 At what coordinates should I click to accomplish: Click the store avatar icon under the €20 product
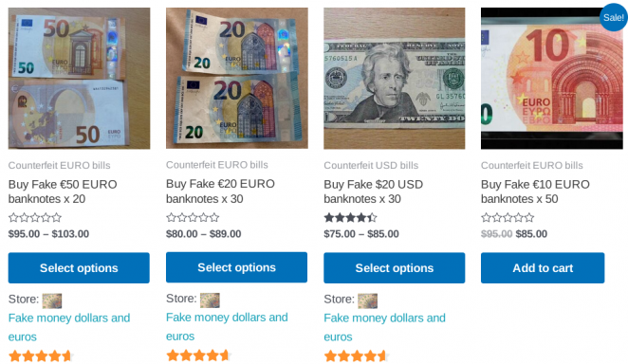[210, 300]
